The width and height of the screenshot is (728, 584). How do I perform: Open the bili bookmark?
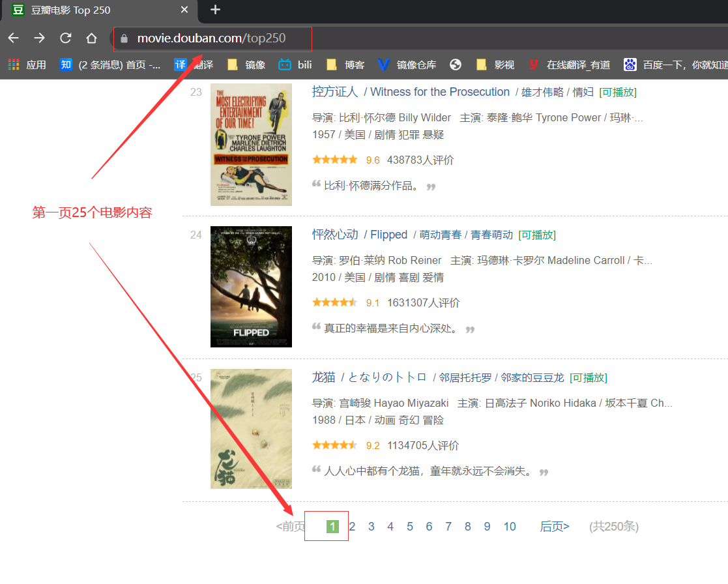click(295, 65)
